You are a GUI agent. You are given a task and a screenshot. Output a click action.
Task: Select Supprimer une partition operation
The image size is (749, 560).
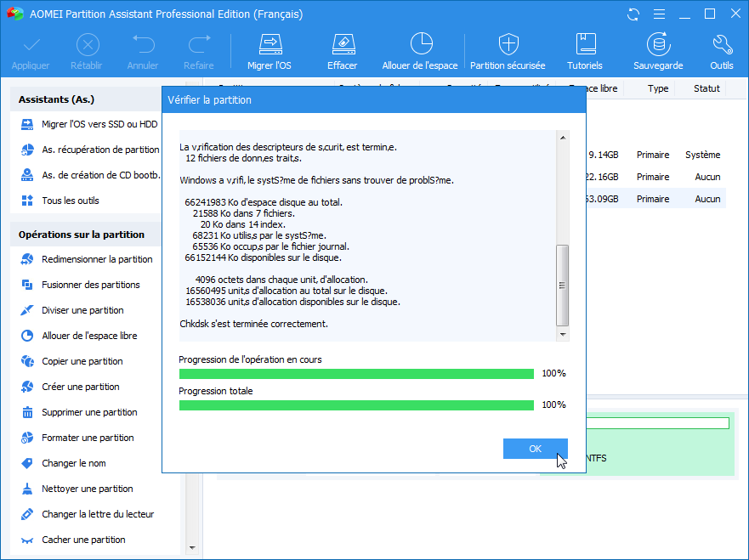[79, 412]
